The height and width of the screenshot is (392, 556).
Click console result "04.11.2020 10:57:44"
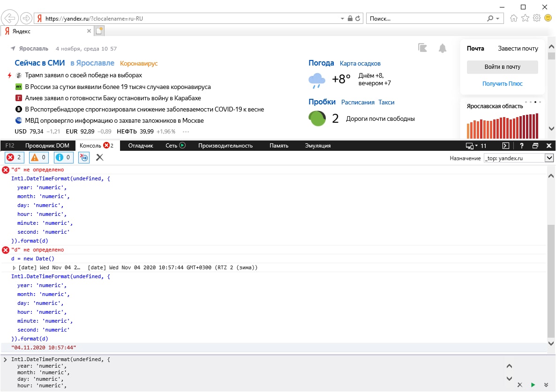[44, 348]
